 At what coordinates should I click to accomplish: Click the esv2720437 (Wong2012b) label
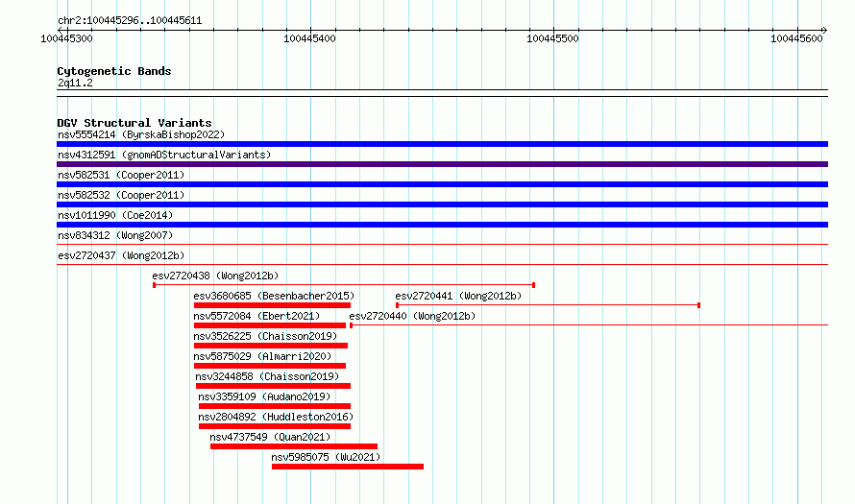(121, 255)
